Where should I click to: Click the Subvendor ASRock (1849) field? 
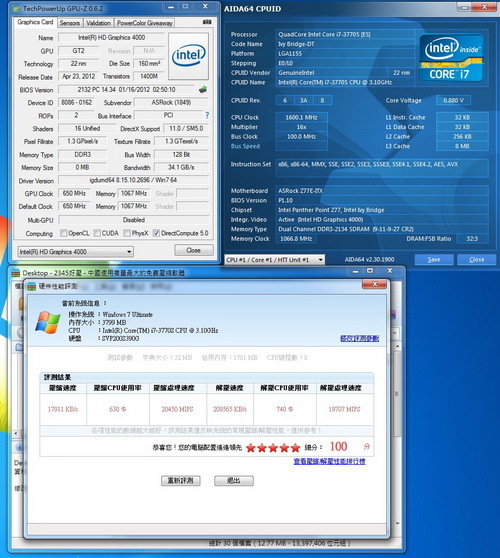[x=171, y=102]
